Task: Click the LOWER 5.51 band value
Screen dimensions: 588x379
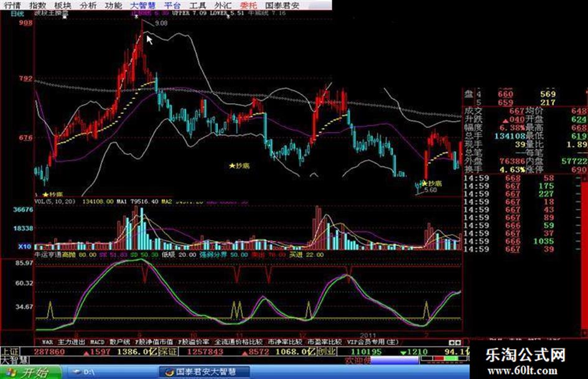Action: pos(227,13)
